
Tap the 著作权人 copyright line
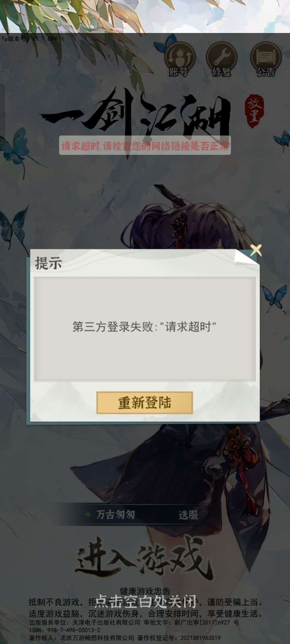pyautogui.click(x=125, y=638)
